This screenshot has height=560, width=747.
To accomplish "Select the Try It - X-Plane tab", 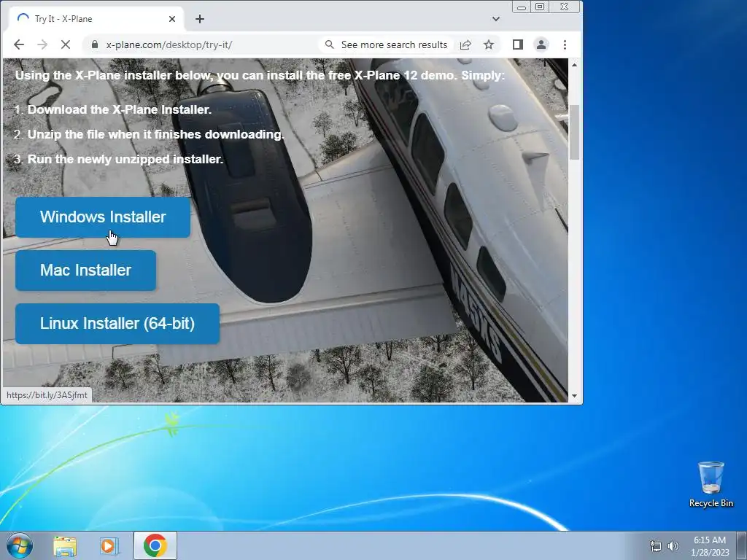I will pos(96,19).
